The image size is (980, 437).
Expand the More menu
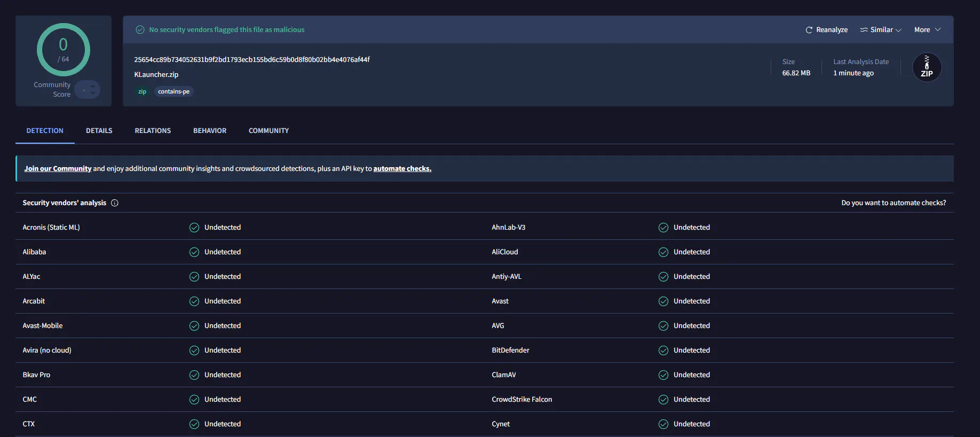click(x=927, y=30)
